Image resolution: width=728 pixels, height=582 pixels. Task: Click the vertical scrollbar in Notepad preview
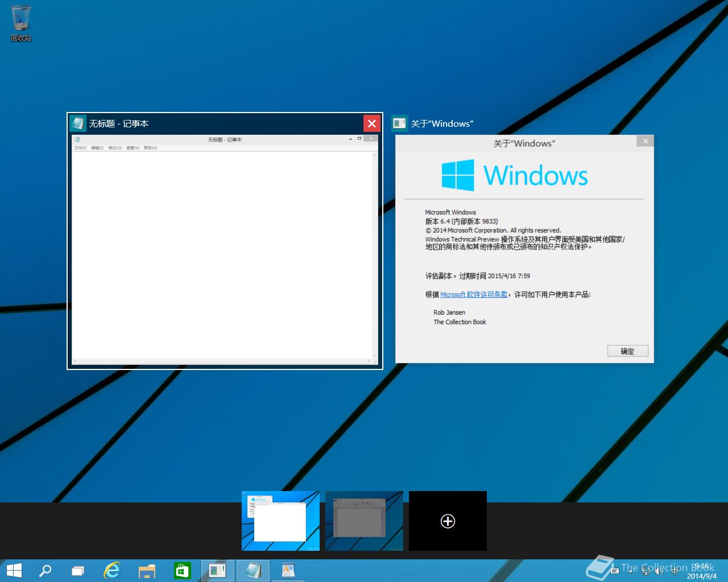point(375,255)
